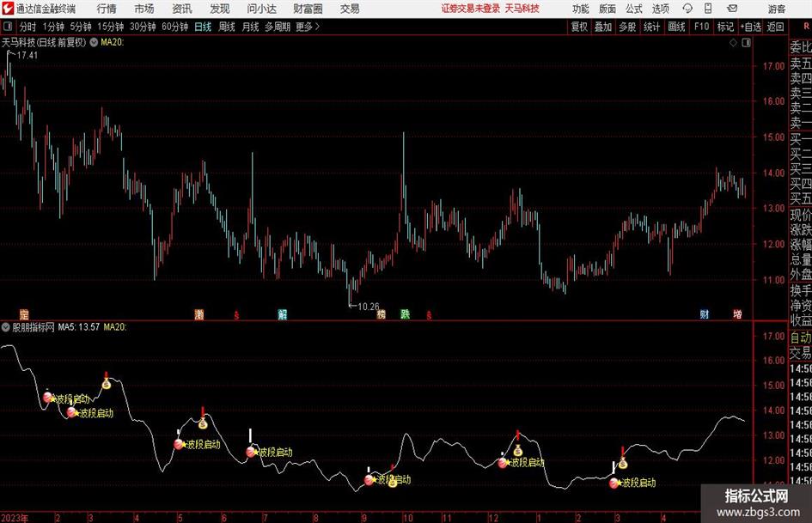
Task: Click the 17.41 high price label
Action: pos(27,55)
